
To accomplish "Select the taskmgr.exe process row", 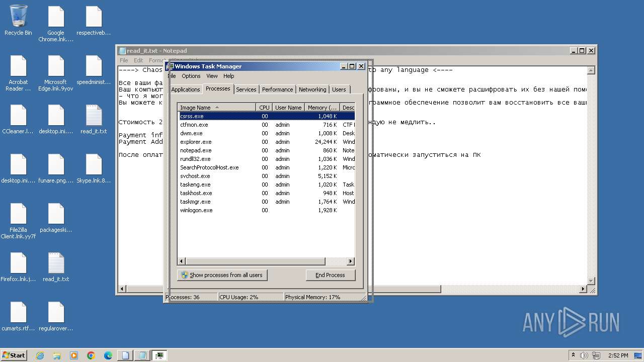I will 267,202.
